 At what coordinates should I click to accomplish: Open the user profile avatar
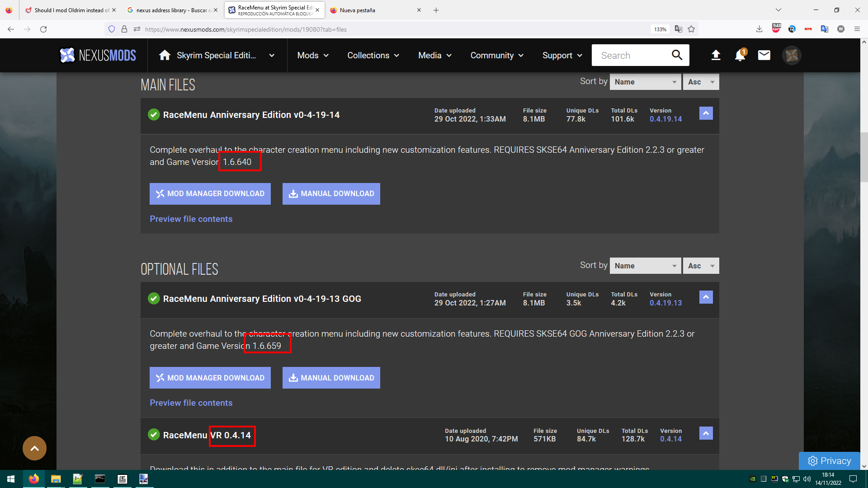(792, 55)
